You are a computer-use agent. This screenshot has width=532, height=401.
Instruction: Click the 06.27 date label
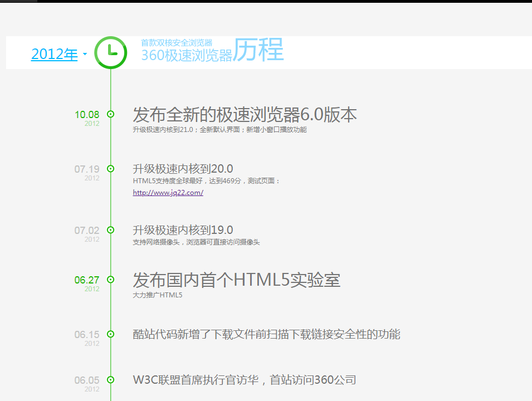(87, 280)
